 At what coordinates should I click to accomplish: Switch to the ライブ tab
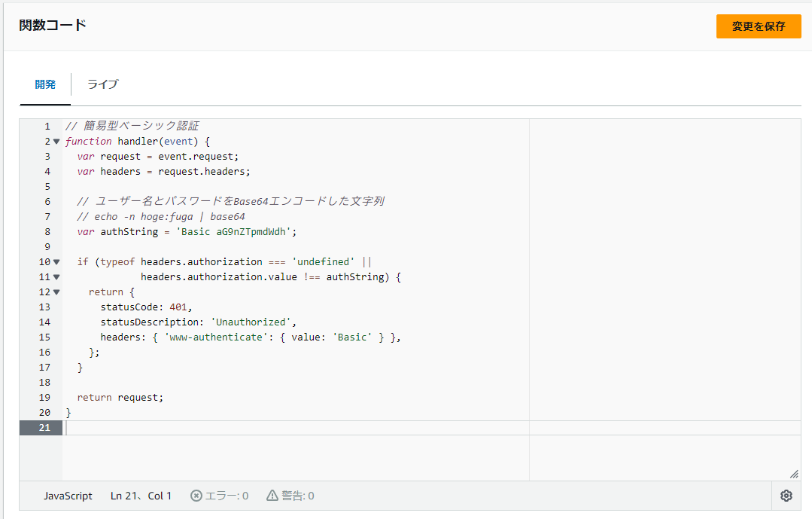point(102,84)
